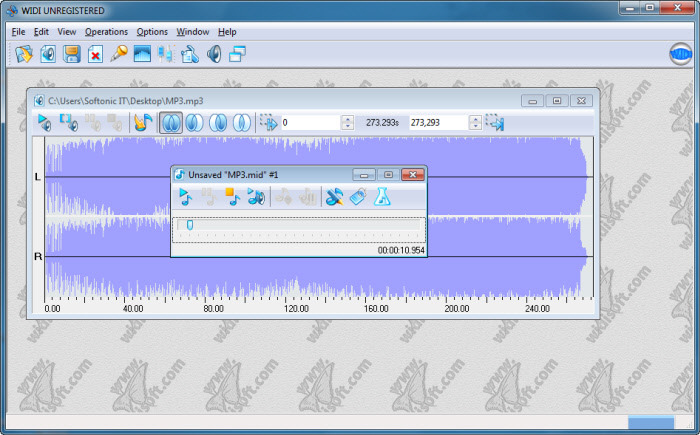Click the spray bottle icon in main toolbar
This screenshot has height=435, width=700.
[x=190, y=54]
